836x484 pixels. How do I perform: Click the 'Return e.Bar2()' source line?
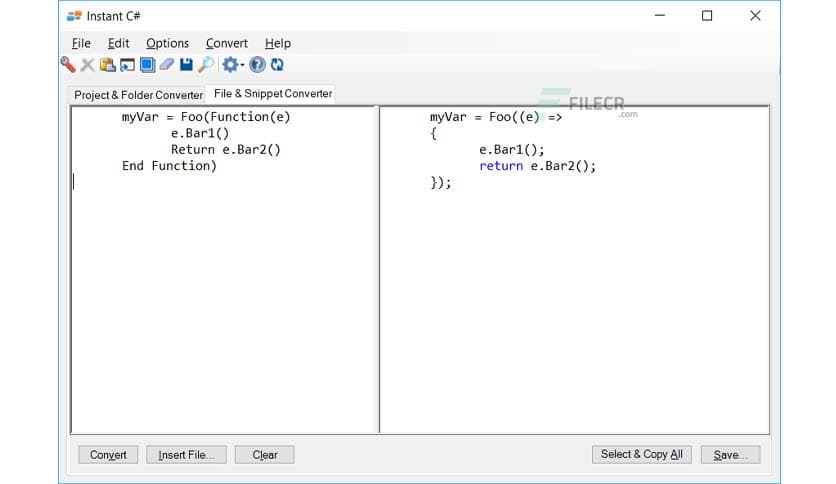(226, 149)
